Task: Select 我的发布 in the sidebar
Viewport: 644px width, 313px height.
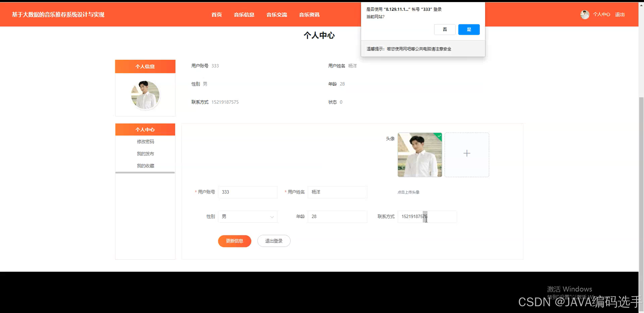Action: [145, 153]
